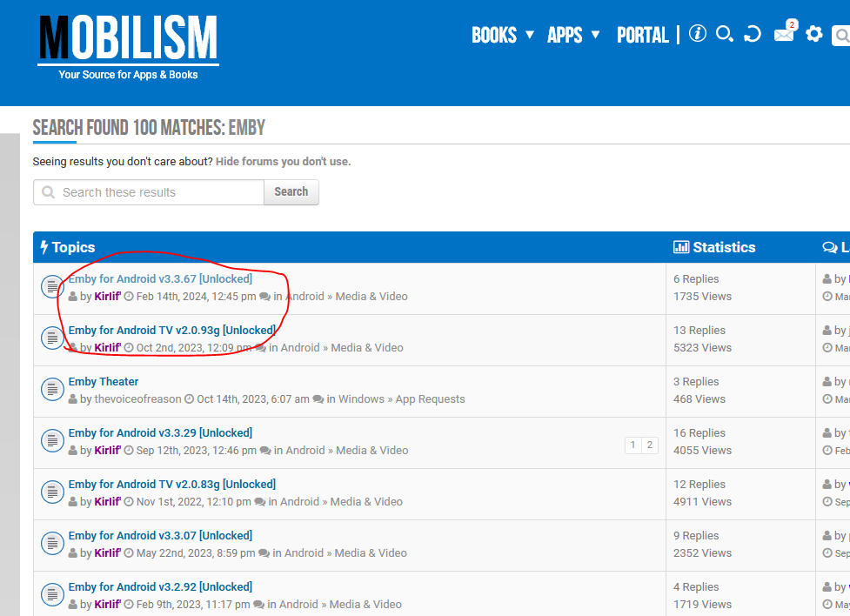Open topic 'Emby for Android v3.3.67 [Unlocked]'
This screenshot has height=616, width=850.
click(x=160, y=278)
